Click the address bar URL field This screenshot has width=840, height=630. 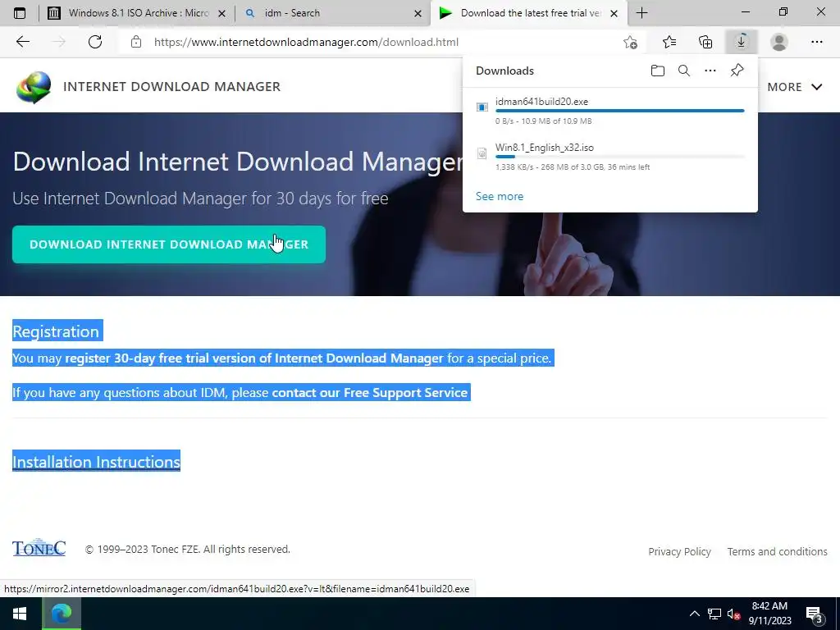[306, 42]
